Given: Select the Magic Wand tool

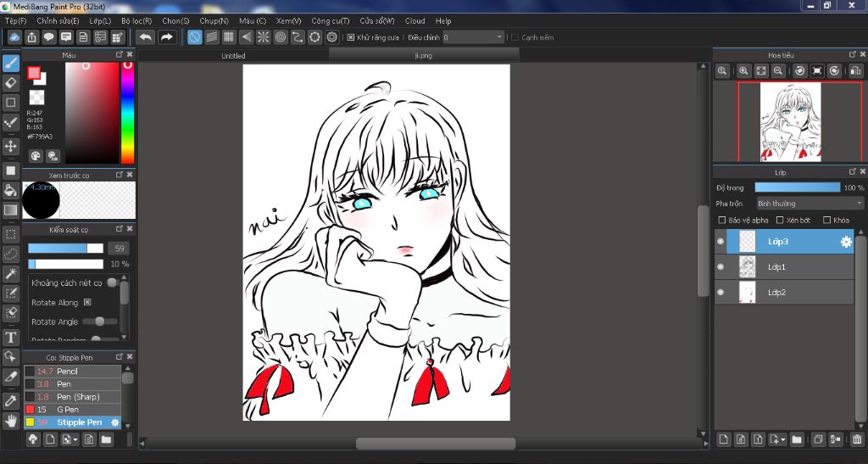Looking at the screenshot, I should click(10, 273).
